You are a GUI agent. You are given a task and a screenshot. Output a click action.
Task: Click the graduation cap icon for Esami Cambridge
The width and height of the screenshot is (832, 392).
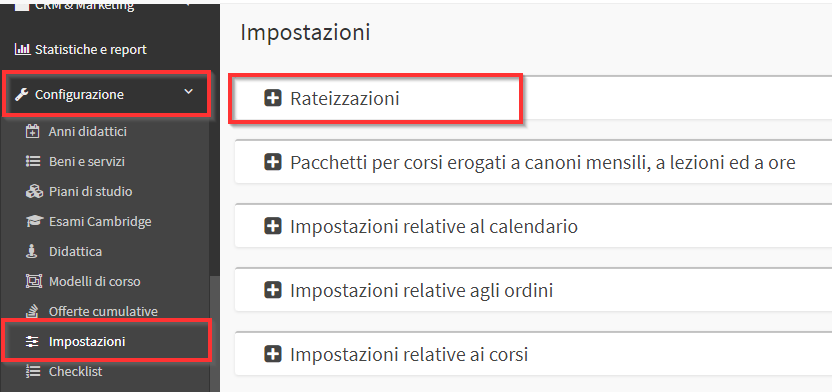click(x=32, y=221)
